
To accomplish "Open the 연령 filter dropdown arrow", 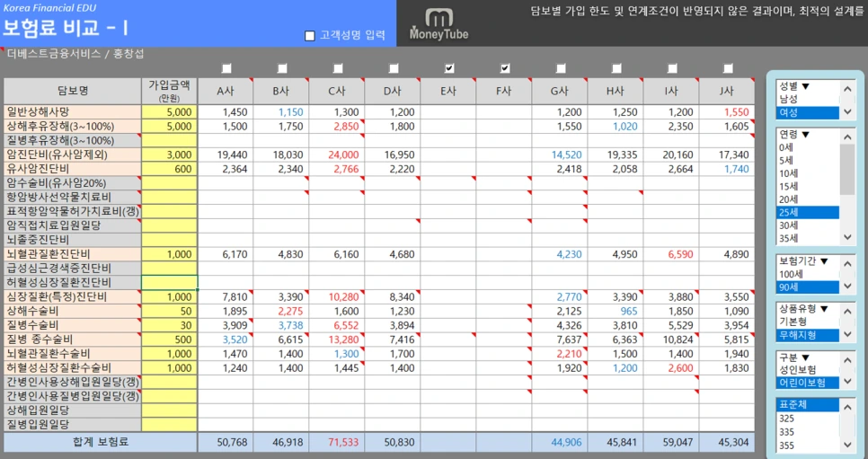I will coord(805,135).
